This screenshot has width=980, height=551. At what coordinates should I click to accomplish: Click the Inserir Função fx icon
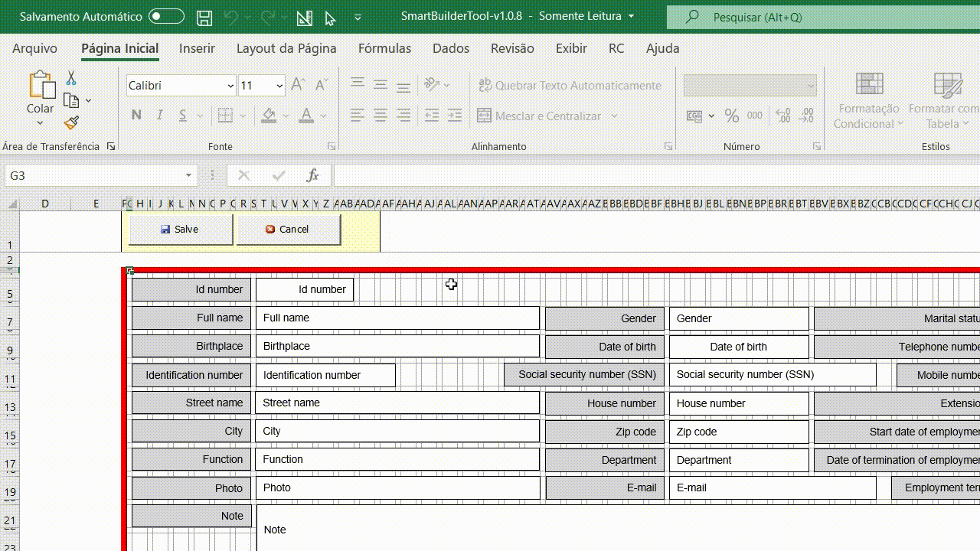pos(312,175)
